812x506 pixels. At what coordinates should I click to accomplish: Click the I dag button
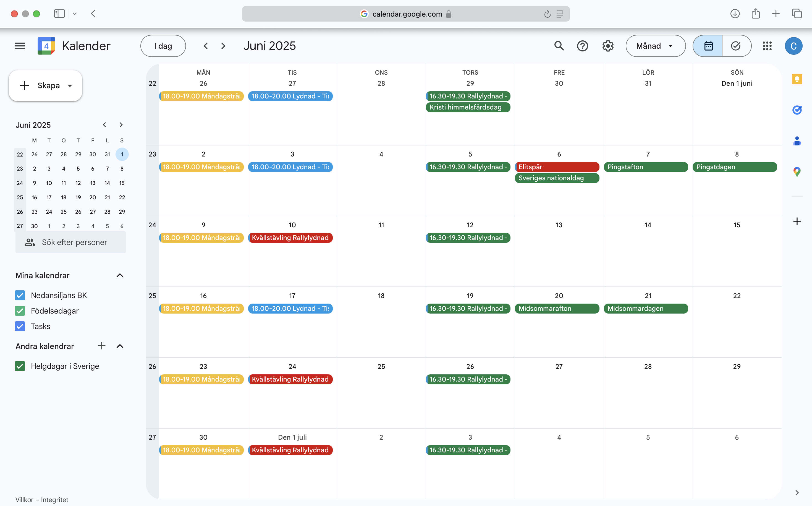point(163,46)
